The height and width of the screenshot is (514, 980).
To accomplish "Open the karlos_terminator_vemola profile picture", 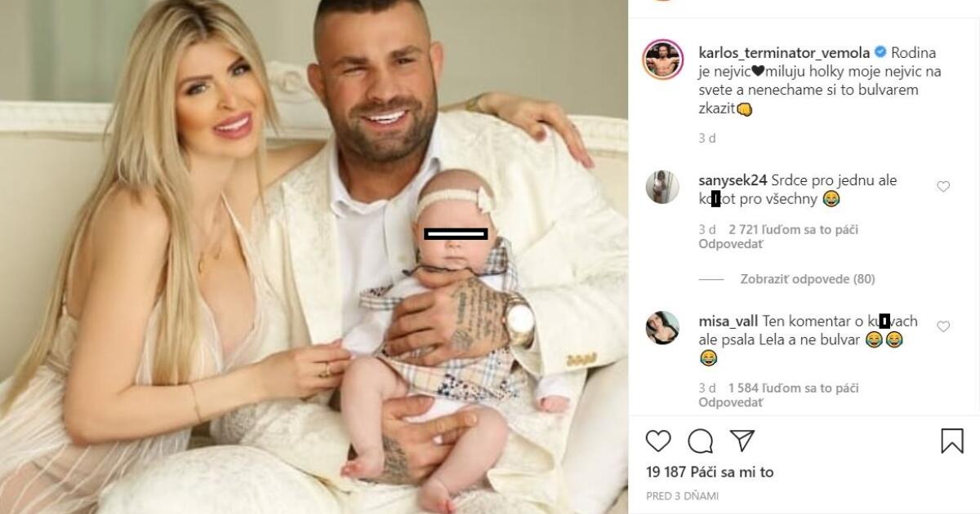I will (x=663, y=59).
